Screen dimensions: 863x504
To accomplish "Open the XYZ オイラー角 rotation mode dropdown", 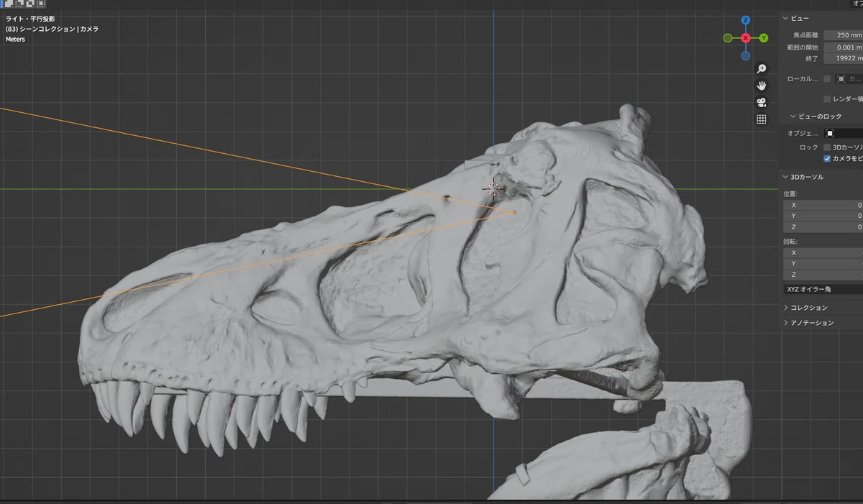I will [823, 289].
